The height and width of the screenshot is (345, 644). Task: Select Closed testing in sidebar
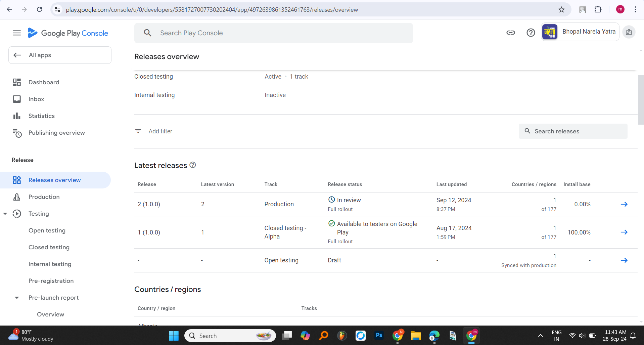pyautogui.click(x=49, y=247)
